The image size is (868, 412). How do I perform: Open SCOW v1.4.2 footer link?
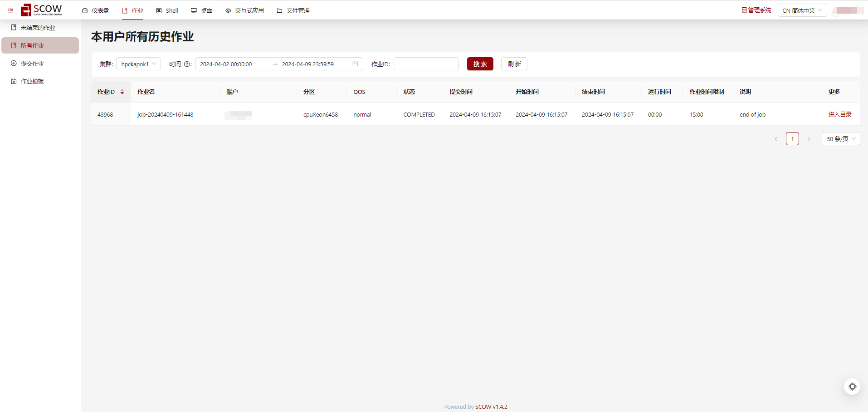(x=491, y=407)
